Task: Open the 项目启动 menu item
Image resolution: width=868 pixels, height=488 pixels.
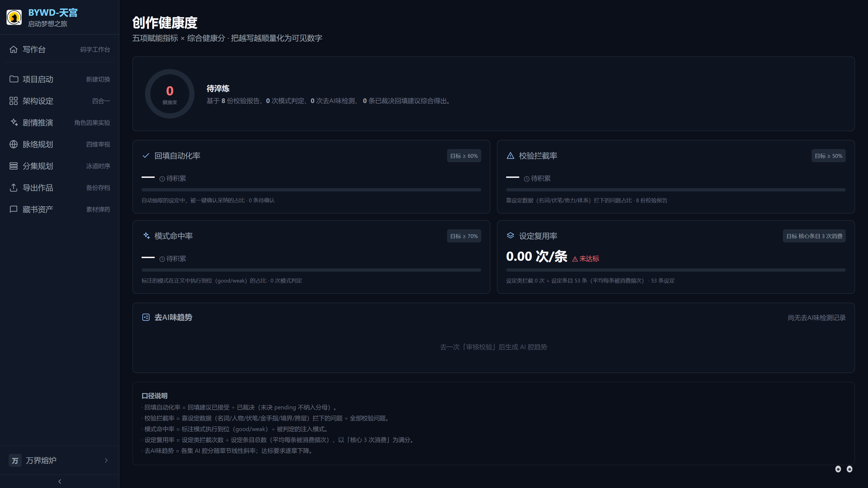Action: (60, 79)
